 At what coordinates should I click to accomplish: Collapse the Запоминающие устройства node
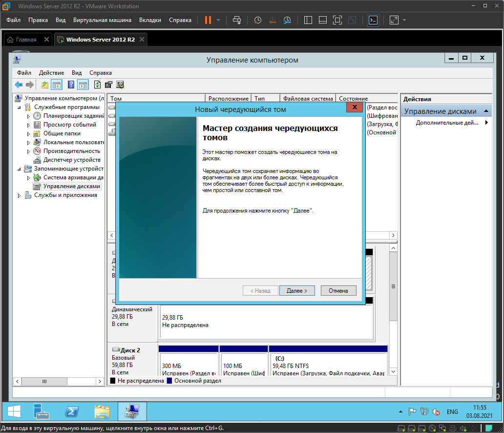(19, 169)
